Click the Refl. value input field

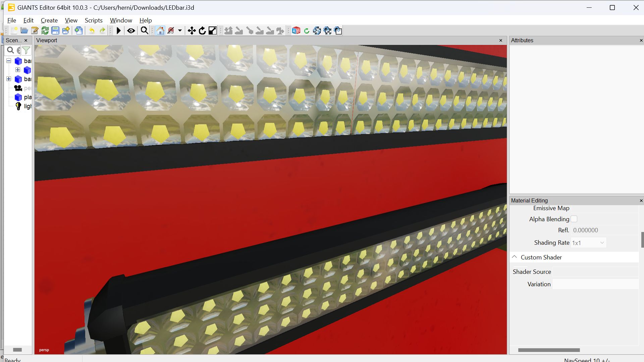604,230
